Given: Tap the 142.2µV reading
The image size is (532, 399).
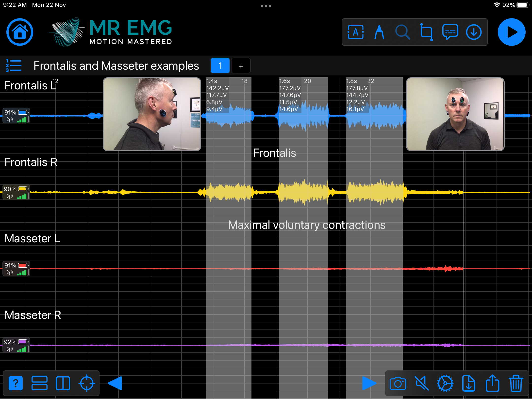Looking at the screenshot, I should pyautogui.click(x=217, y=88).
